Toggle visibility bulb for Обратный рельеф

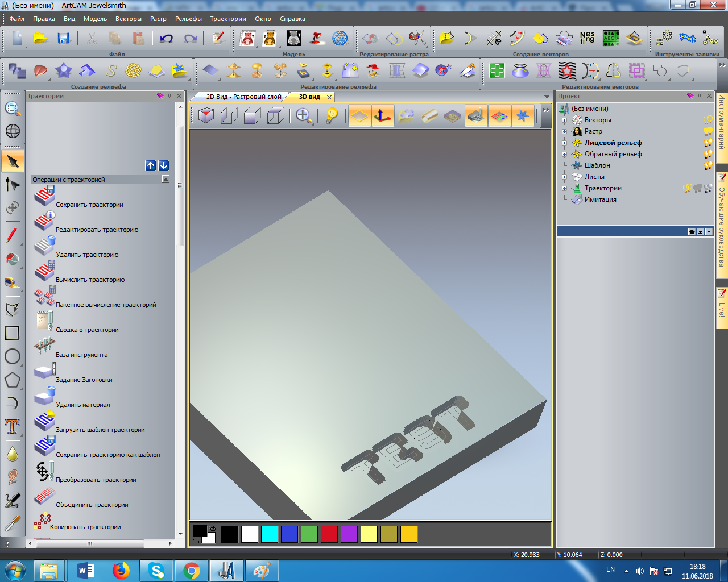708,154
